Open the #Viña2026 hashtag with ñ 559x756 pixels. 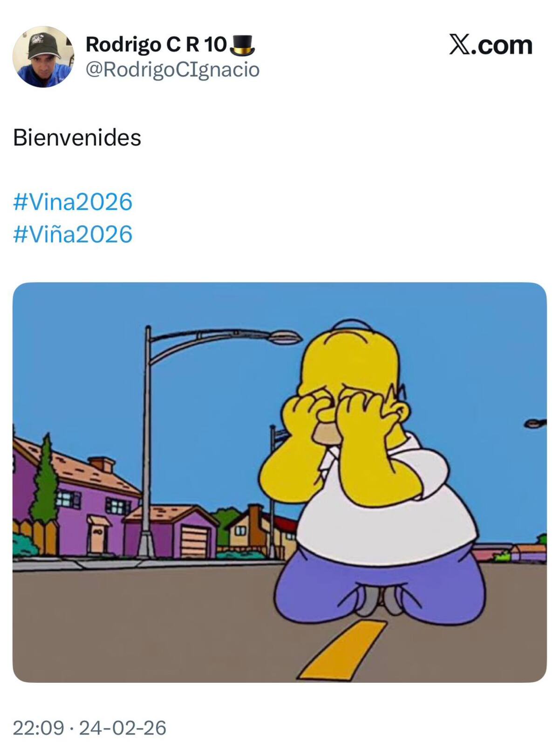73,234
